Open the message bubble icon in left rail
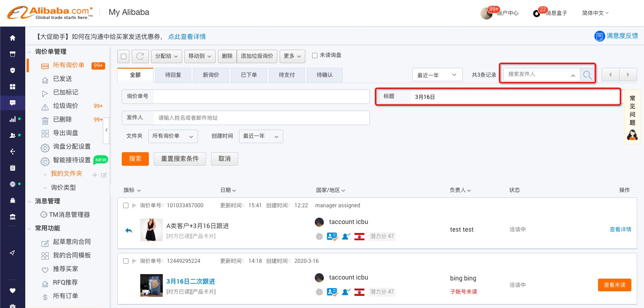The height and width of the screenshot is (308, 644). pos(13,103)
